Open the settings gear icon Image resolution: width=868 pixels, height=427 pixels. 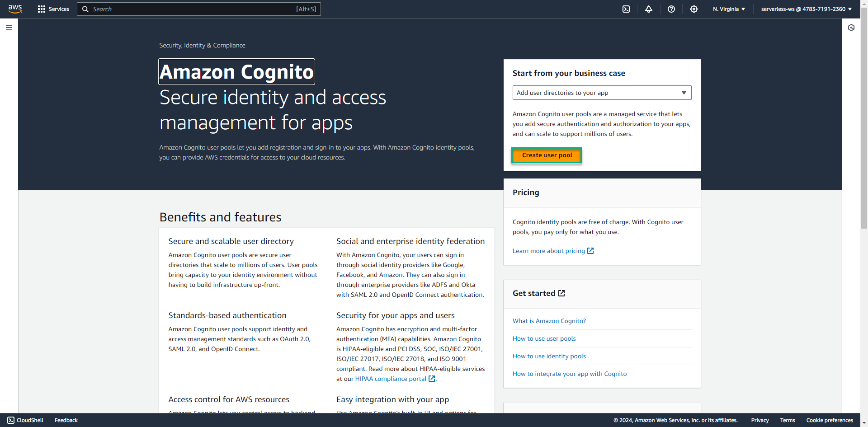(694, 9)
